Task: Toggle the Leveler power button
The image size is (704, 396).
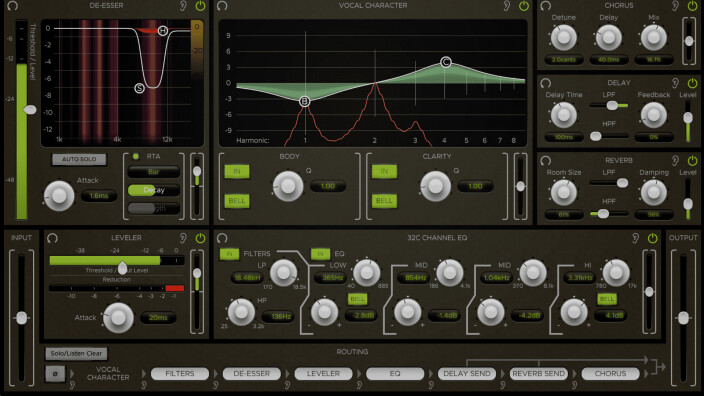Action: [200, 238]
